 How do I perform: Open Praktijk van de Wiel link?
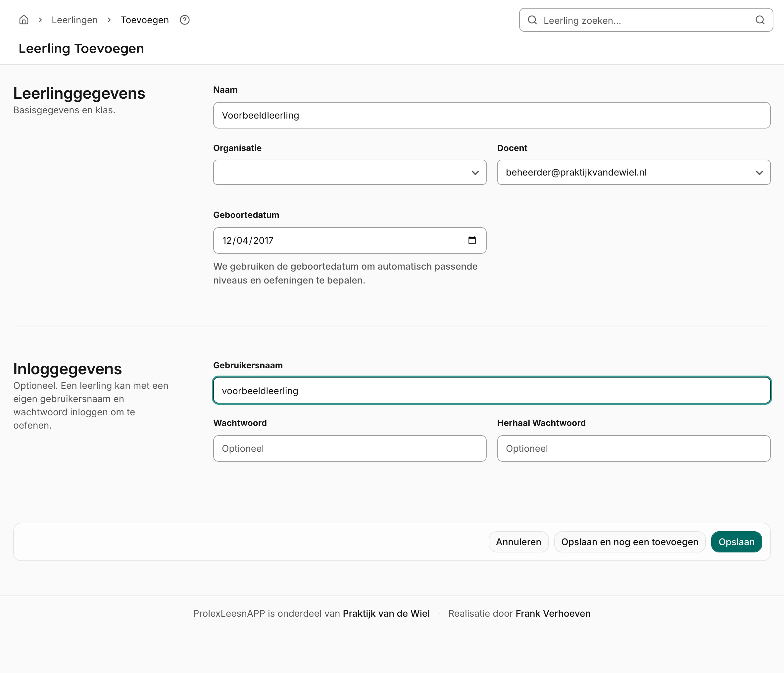pos(386,614)
